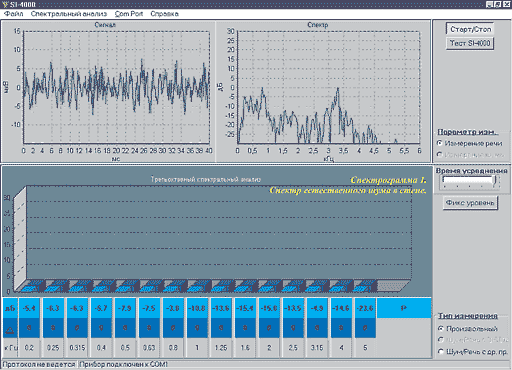This screenshot has height=370, width=512.
Task: Click the Время усреднения slider handle
Action: point(495,180)
